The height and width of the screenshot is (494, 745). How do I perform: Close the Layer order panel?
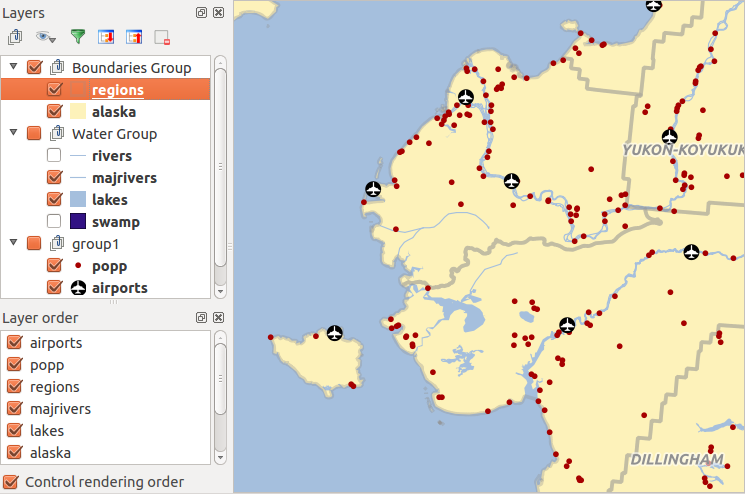218,317
